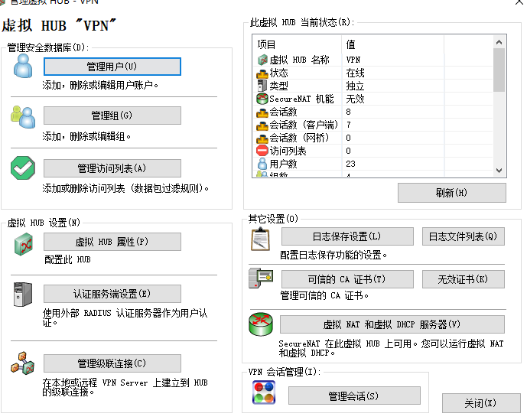Click the red no-entry icon in 访问列表 row
Image resolution: width=527 pixels, height=420 pixels.
pyautogui.click(x=262, y=151)
